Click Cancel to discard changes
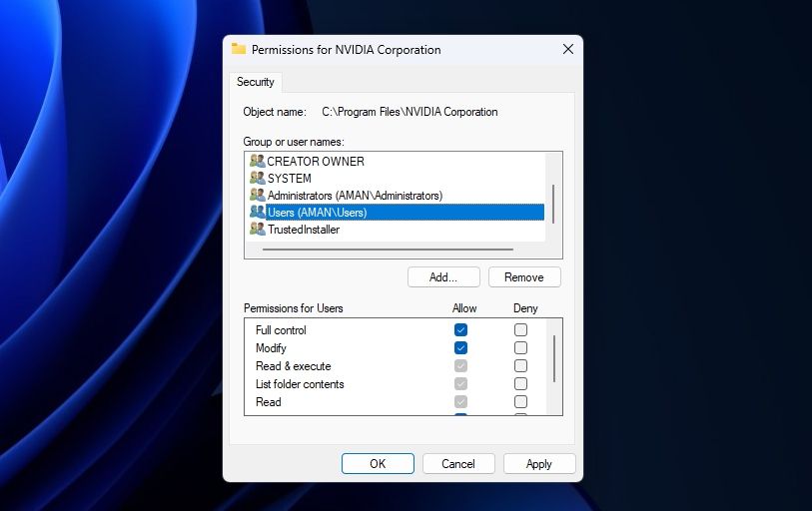812x511 pixels. 458,463
